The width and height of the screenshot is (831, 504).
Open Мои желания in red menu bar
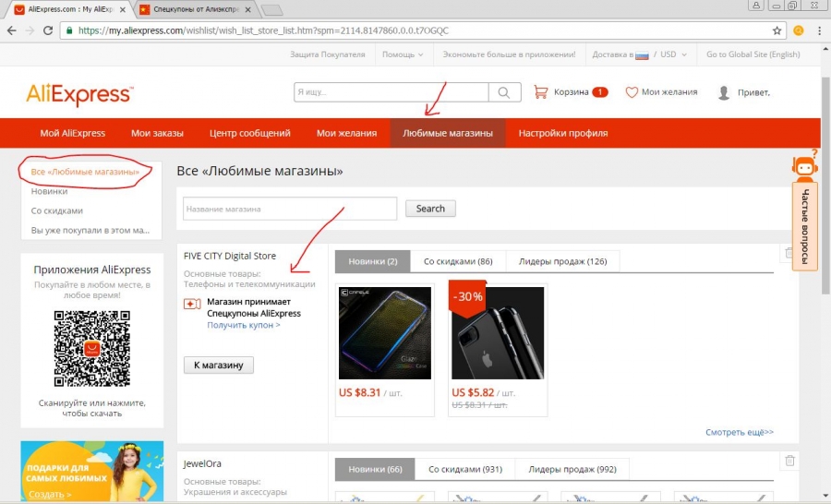(x=346, y=133)
